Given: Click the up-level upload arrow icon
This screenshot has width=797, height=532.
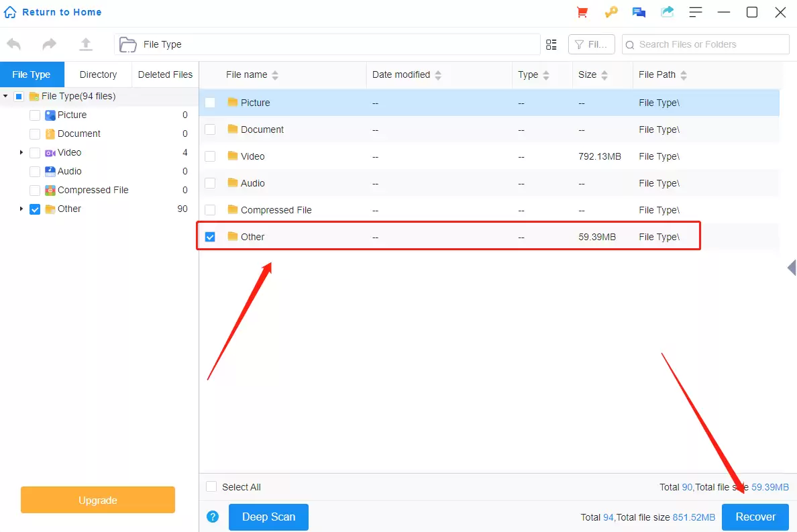Looking at the screenshot, I should (86, 44).
